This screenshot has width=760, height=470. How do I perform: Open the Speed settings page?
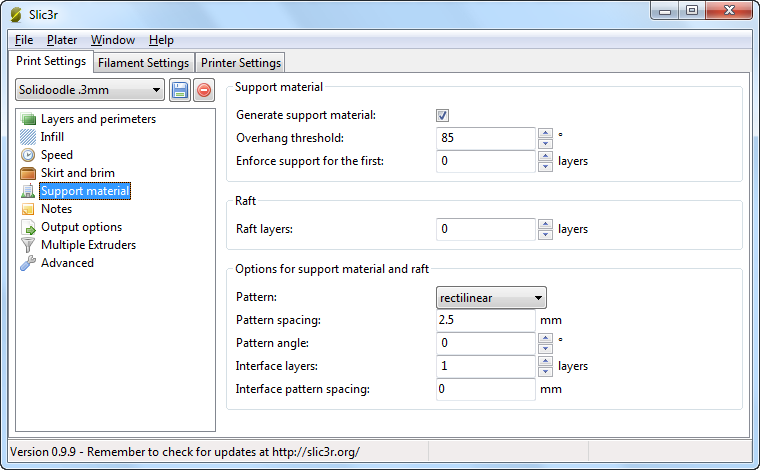coord(56,155)
